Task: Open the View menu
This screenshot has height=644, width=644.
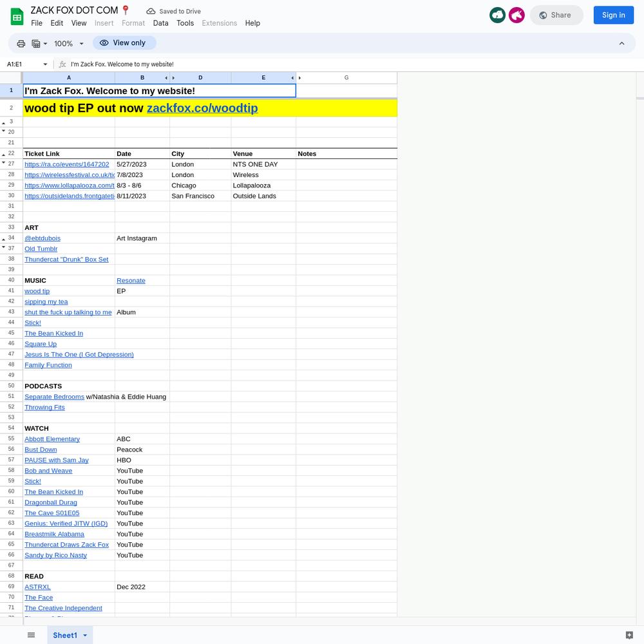Action: click(x=79, y=23)
